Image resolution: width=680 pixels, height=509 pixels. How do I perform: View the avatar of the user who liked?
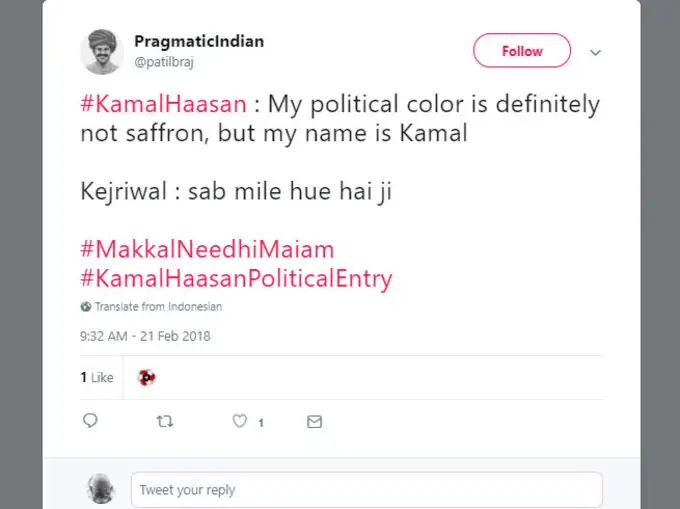pyautogui.click(x=147, y=377)
